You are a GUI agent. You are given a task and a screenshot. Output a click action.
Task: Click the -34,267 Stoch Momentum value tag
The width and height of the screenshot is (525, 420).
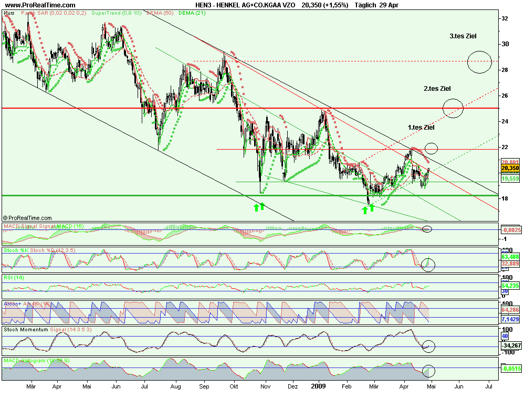coord(511,345)
